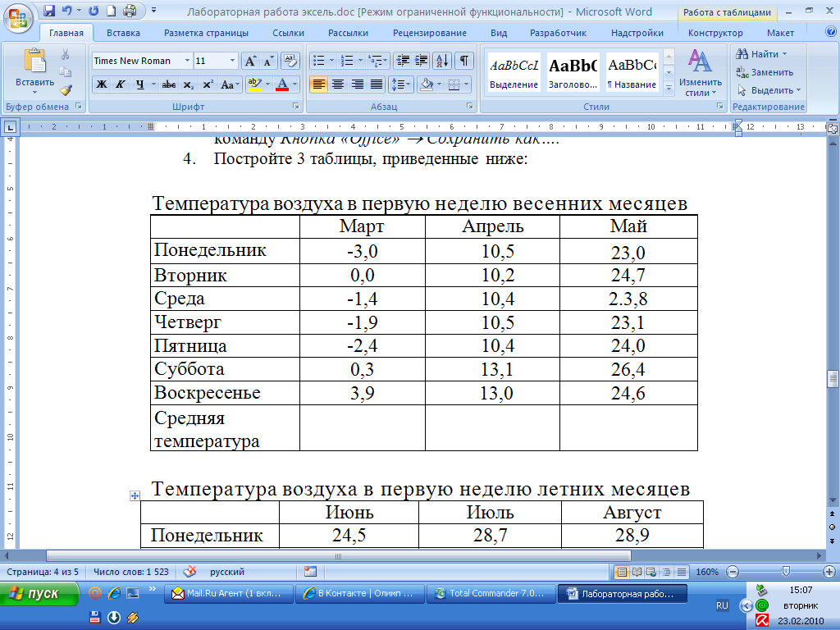Sort text with the A-Z sort icon
Viewport: 840px width, 630px height.
click(442, 61)
